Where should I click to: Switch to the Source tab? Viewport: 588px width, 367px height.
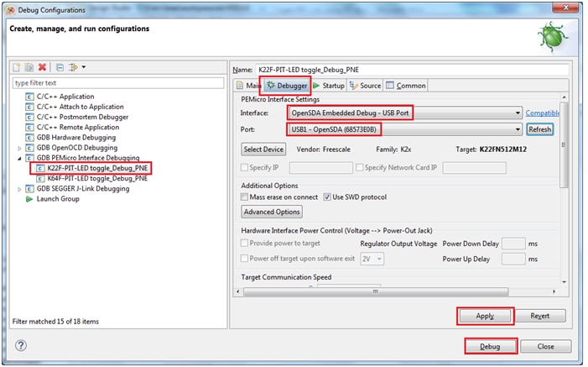pyautogui.click(x=365, y=86)
